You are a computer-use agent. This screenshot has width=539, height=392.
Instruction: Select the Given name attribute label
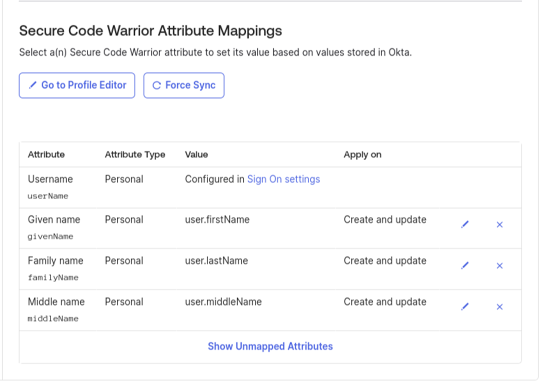[x=54, y=220]
